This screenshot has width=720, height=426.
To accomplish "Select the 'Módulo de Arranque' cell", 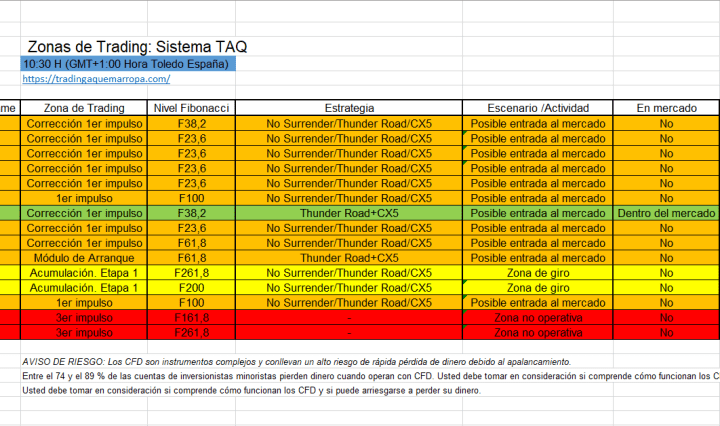I will tap(84, 258).
